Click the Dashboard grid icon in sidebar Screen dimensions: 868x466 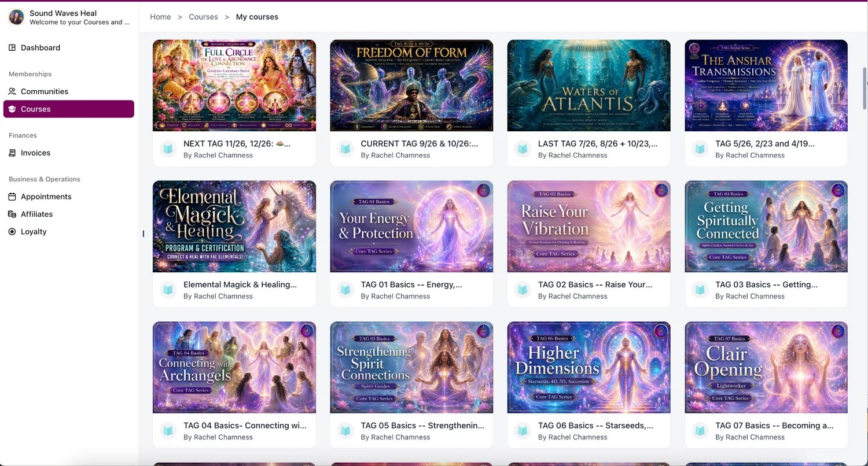pyautogui.click(x=12, y=48)
